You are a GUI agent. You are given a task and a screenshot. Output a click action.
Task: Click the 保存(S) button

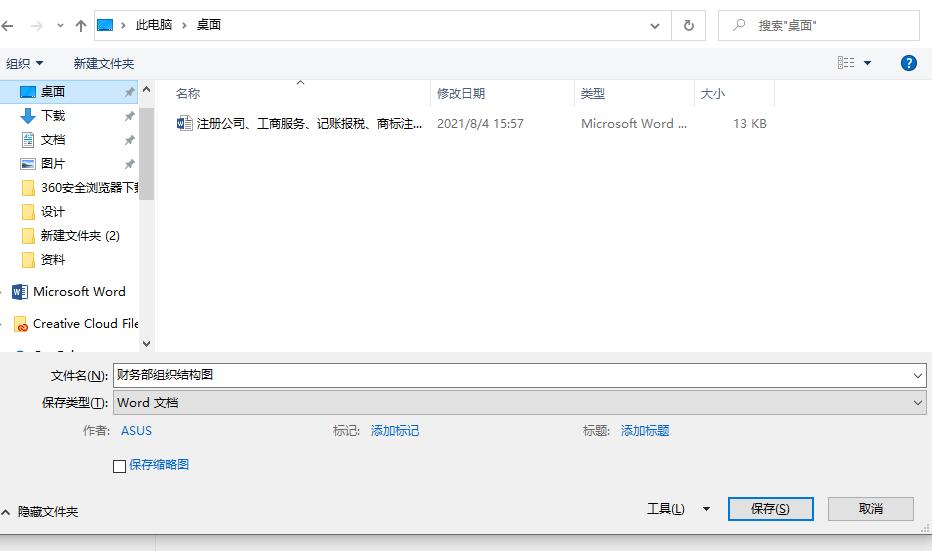pos(770,509)
